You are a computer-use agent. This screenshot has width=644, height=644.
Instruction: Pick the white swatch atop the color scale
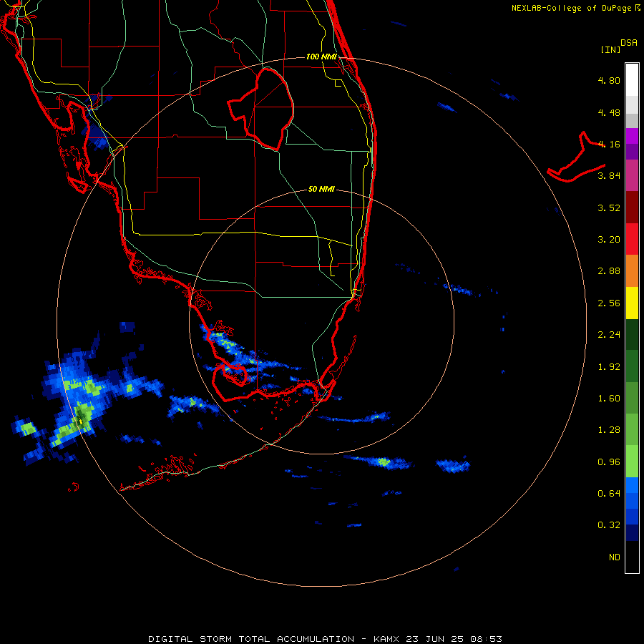632,79
